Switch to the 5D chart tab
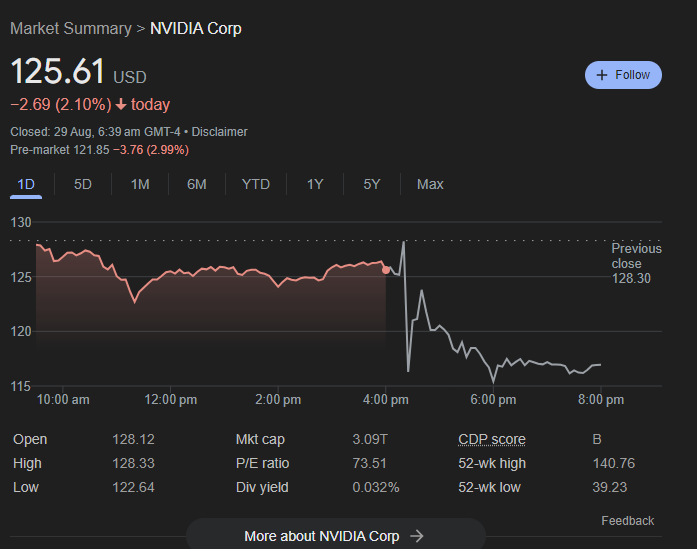Image resolution: width=697 pixels, height=549 pixels. [83, 184]
